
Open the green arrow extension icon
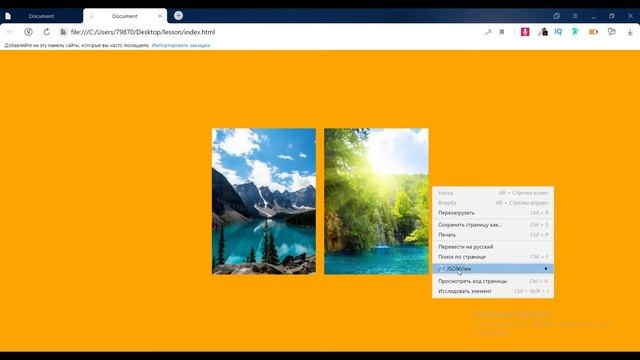575,32
